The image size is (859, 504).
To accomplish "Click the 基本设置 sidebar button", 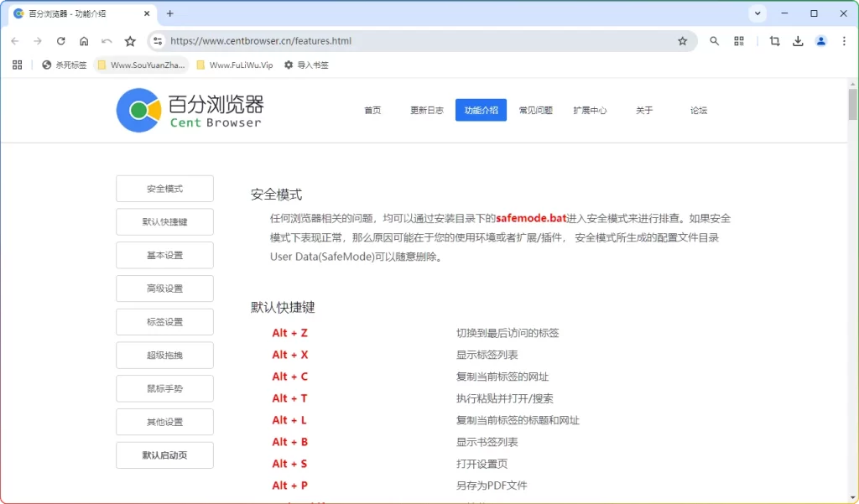I will click(x=165, y=255).
